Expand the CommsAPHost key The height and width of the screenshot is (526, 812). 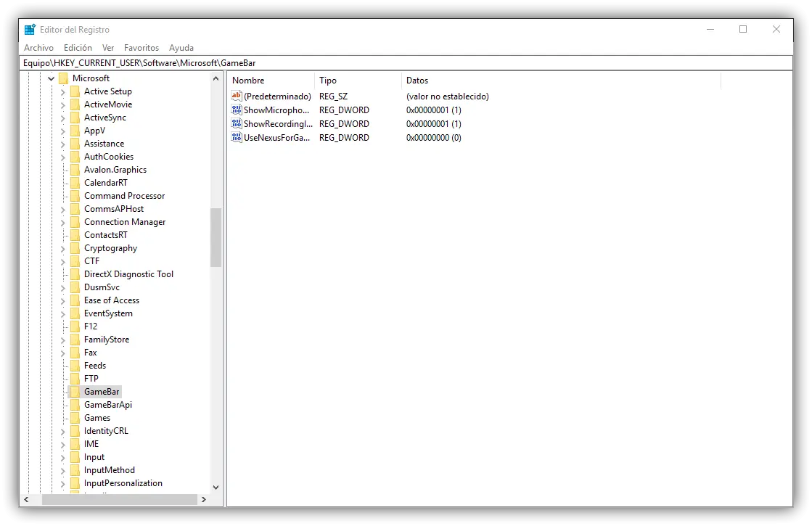coord(62,209)
